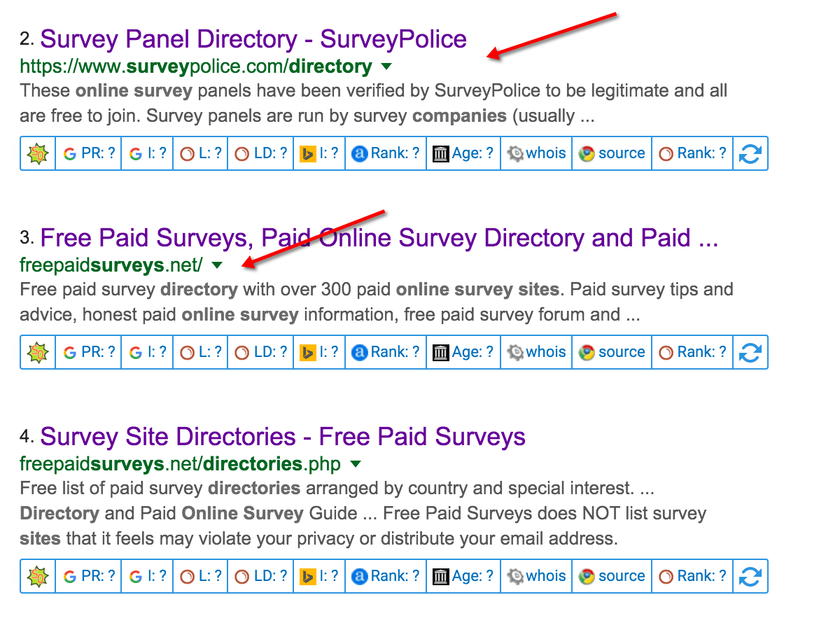Check Google PR for result 3

[x=89, y=352]
